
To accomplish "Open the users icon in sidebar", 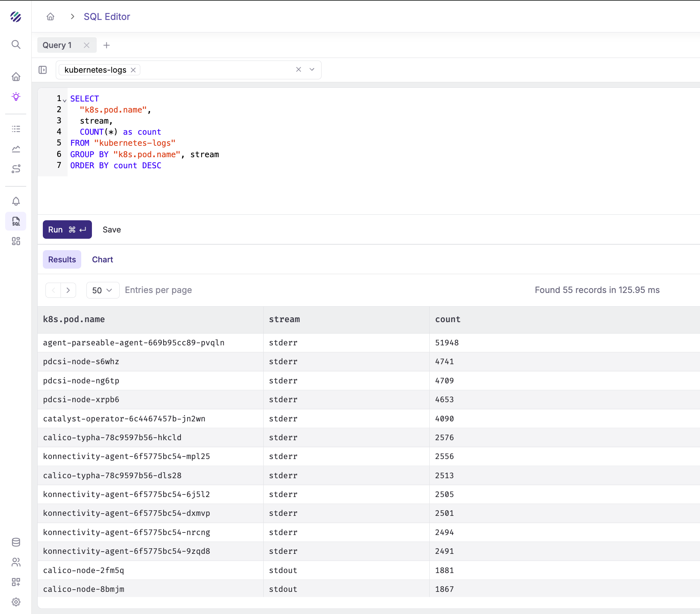I will [x=16, y=562].
